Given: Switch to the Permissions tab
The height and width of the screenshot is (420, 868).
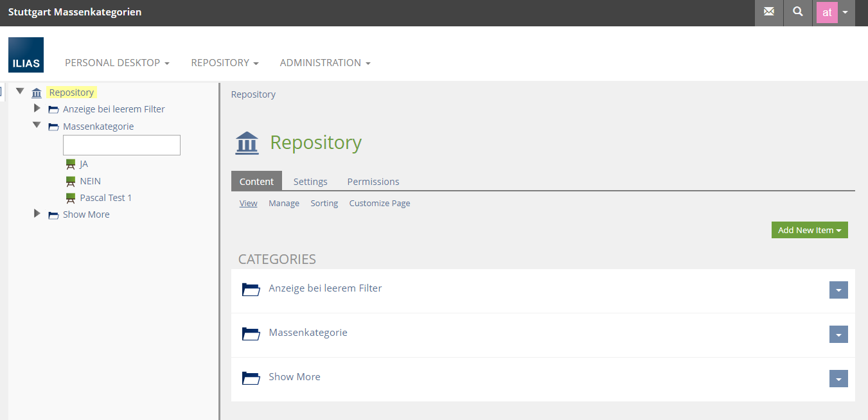Looking at the screenshot, I should (373, 182).
